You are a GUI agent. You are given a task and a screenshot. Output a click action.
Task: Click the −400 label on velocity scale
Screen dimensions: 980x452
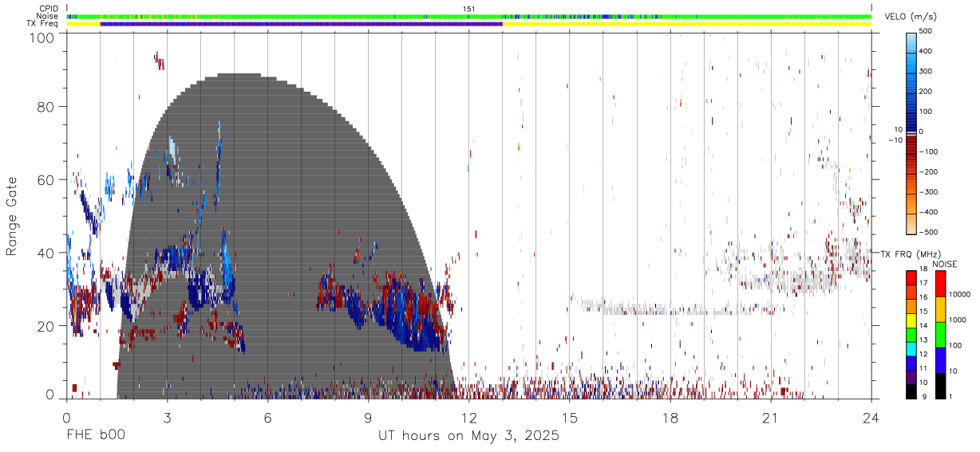pyautogui.click(x=930, y=212)
